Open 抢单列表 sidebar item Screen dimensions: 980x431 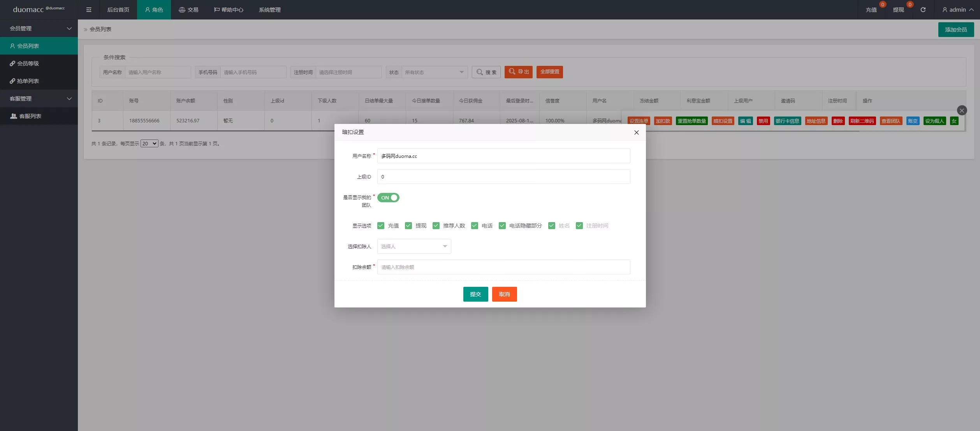(x=28, y=81)
